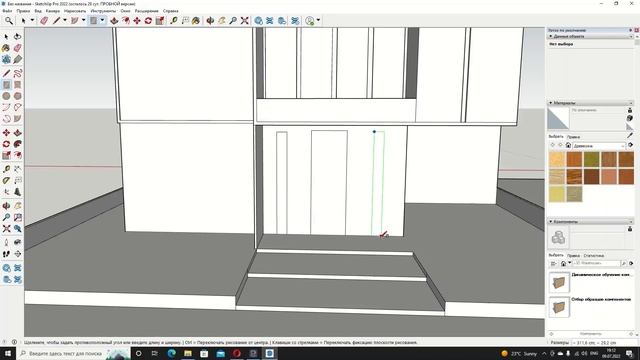The height and width of the screenshot is (360, 640).
Task: Open Extension Manager from top toolbar
Action: [x=295, y=20]
